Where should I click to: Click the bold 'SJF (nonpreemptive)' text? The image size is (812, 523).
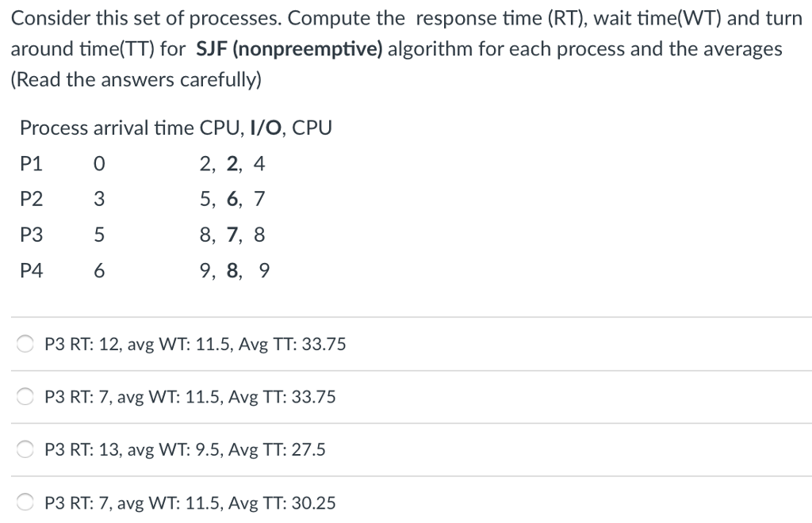point(289,49)
